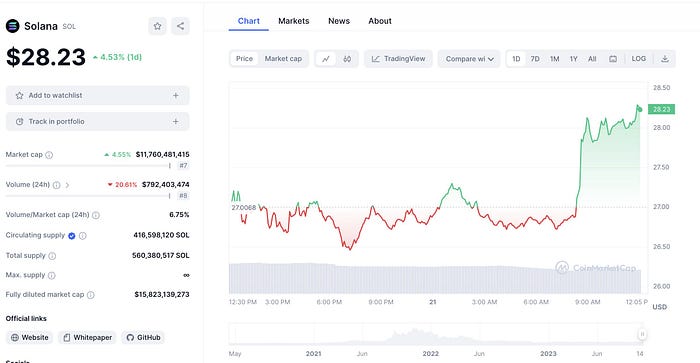This screenshot has width=700, height=363.
Task: Open the Compare with dropdown
Action: 469,59
